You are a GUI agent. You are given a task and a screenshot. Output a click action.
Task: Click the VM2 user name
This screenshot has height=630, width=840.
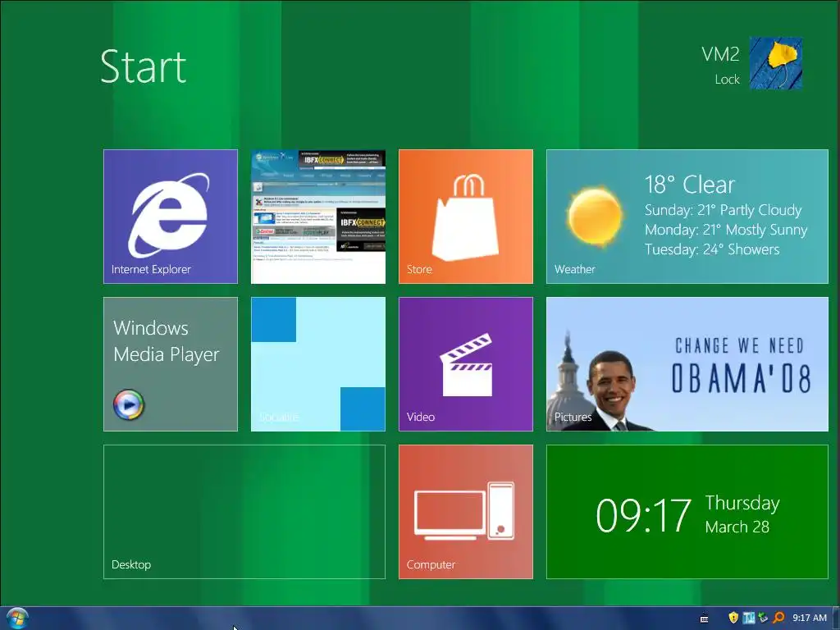click(x=720, y=54)
